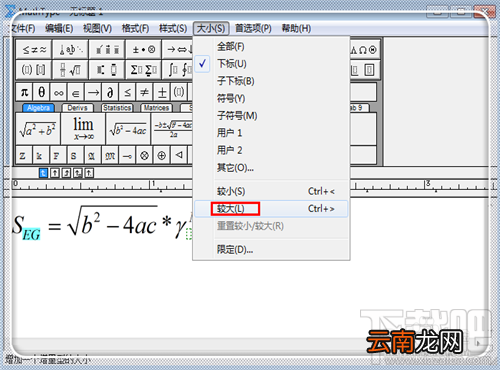Open the 视图(V) menu

(97, 28)
